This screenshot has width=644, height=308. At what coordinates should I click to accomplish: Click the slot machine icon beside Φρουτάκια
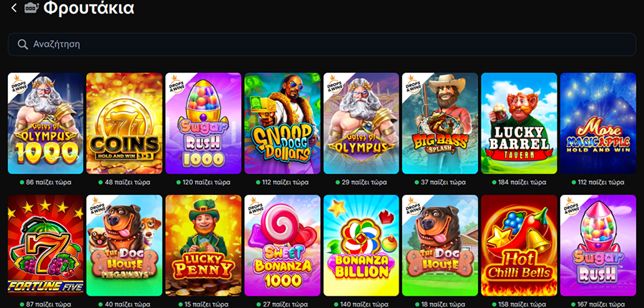[31, 7]
